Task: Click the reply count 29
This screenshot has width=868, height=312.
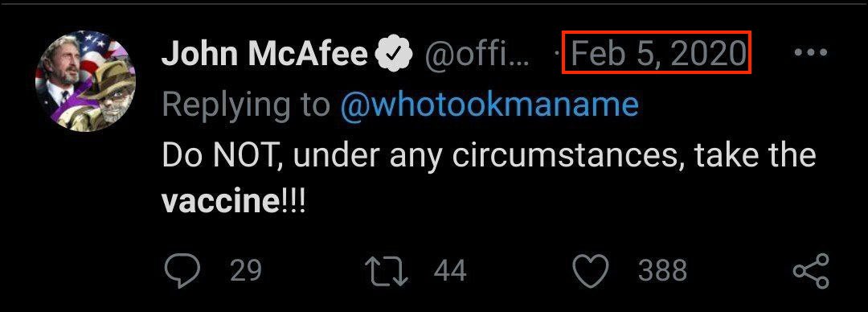Action: point(245,272)
